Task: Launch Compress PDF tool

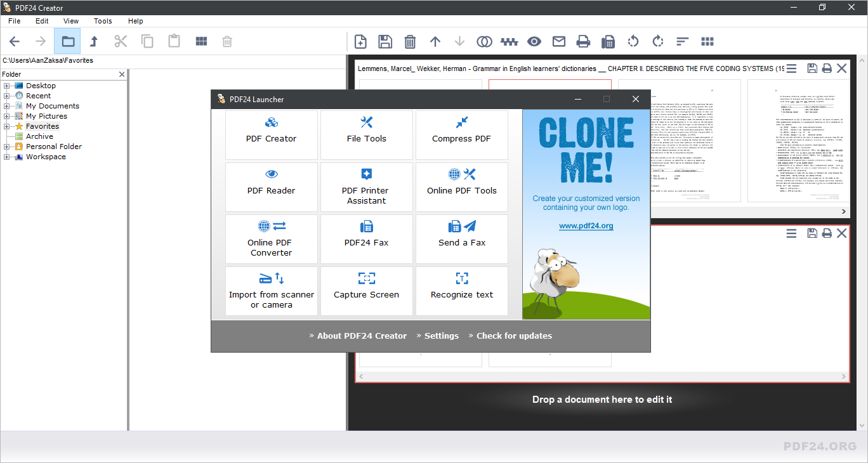Action: (x=462, y=135)
